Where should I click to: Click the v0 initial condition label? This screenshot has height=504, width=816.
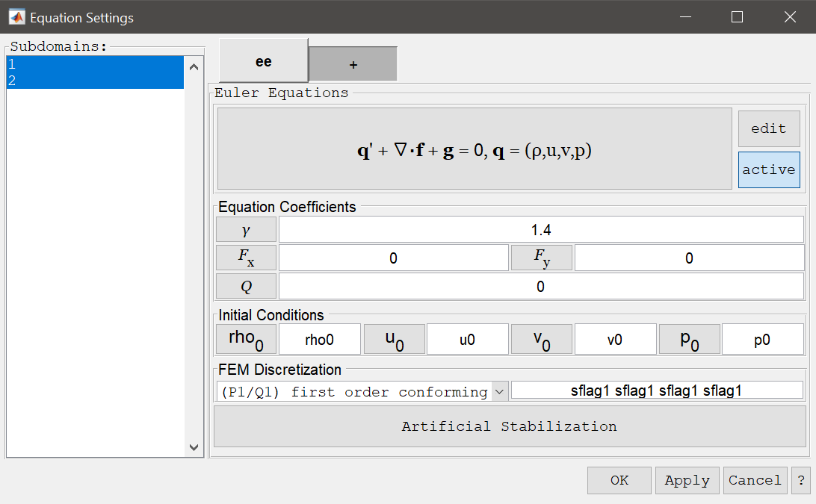click(x=542, y=339)
